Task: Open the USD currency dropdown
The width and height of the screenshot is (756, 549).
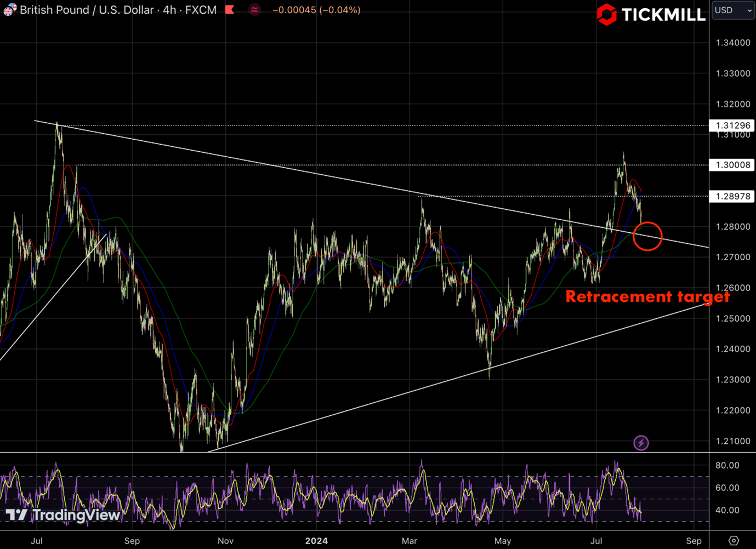Action: tap(733, 10)
